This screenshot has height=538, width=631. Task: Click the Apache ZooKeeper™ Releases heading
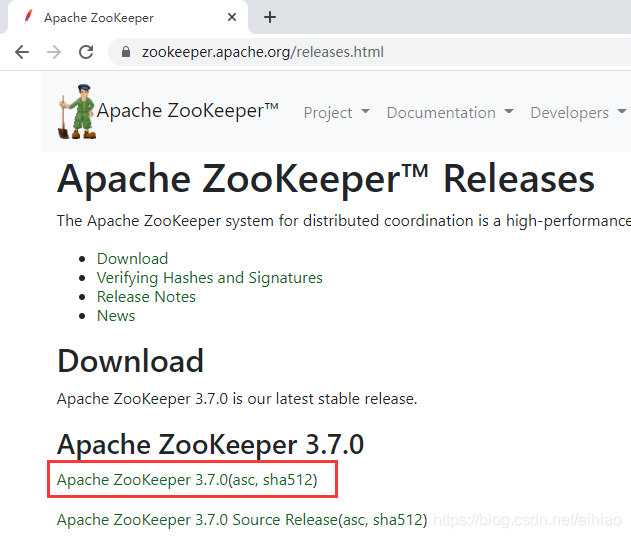(326, 179)
